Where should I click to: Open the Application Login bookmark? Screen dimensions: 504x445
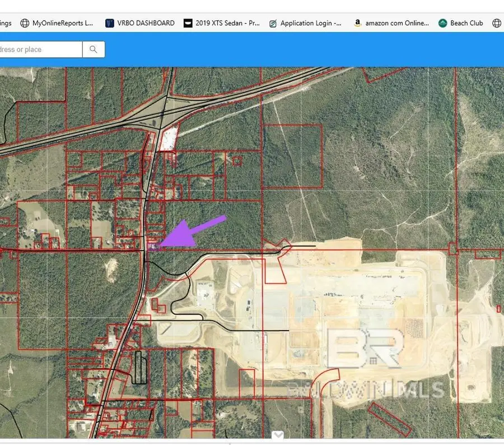(311, 23)
